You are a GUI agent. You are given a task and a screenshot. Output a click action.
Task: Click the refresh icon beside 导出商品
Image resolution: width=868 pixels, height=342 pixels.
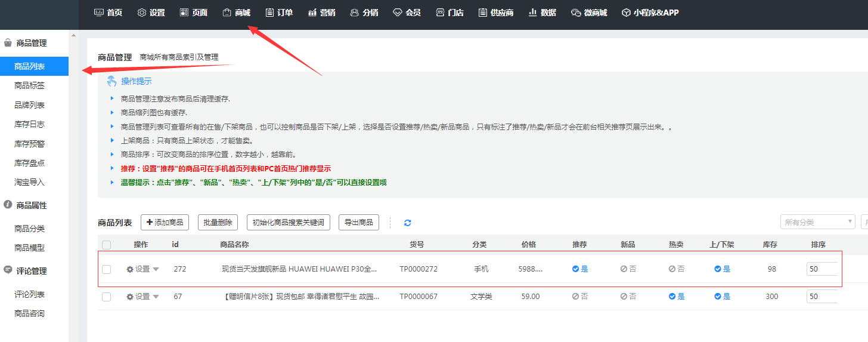[x=408, y=223]
